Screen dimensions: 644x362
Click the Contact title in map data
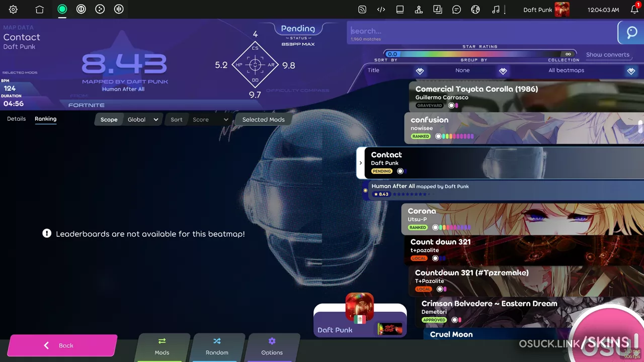click(22, 37)
